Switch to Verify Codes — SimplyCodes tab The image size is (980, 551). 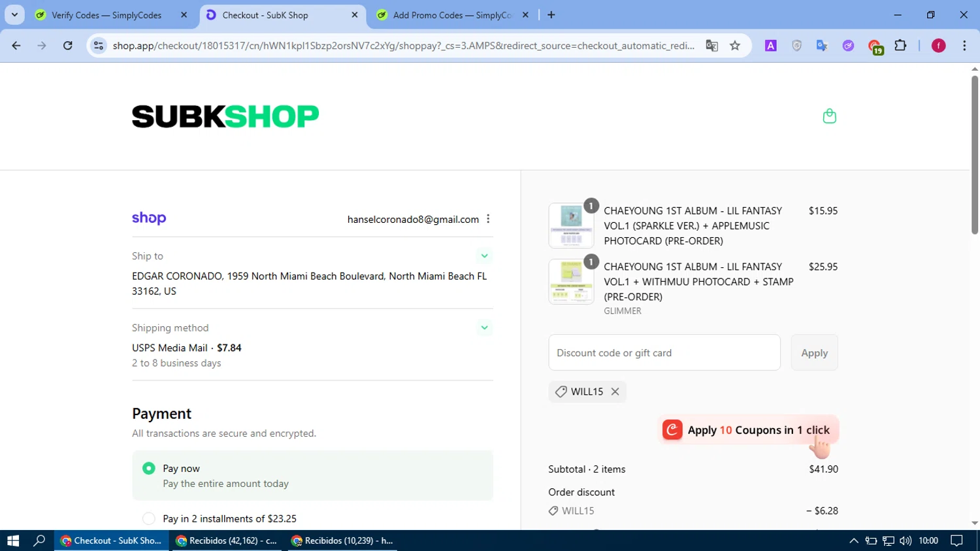(x=106, y=15)
